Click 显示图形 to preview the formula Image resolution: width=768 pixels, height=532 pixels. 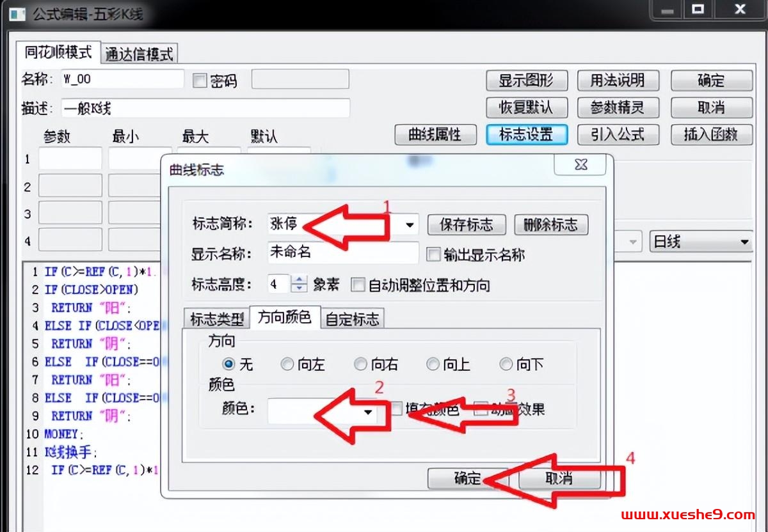(x=527, y=81)
